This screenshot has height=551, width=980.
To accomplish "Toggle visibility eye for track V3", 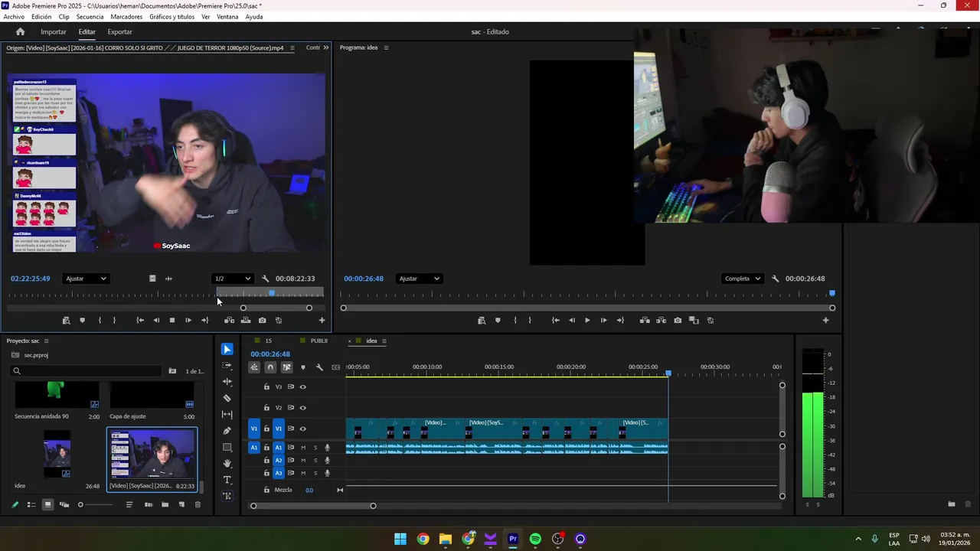I will click(302, 387).
